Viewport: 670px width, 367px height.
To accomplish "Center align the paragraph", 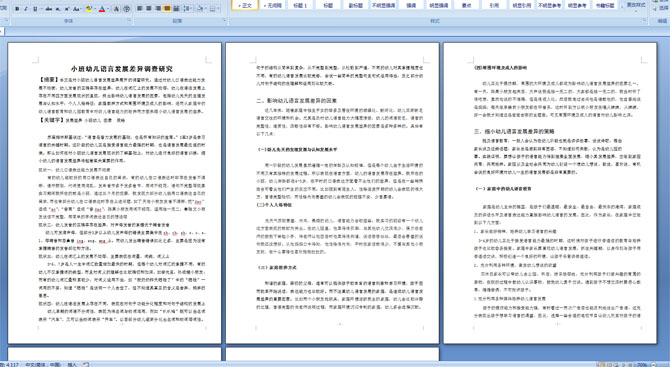I will click(149, 9).
